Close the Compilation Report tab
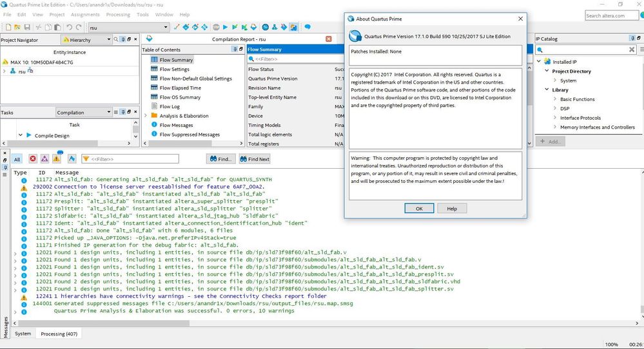644x349 pixels. [x=329, y=39]
